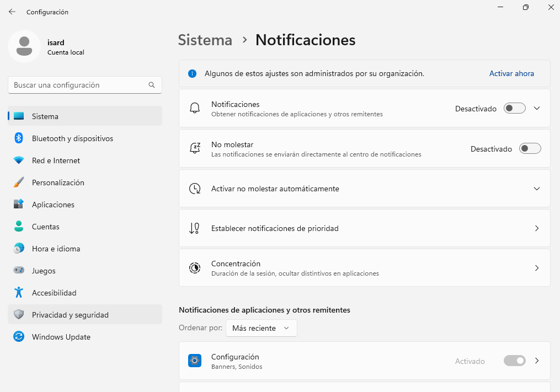
Task: Open the Más reciente sort dropdown
Action: [x=261, y=328]
